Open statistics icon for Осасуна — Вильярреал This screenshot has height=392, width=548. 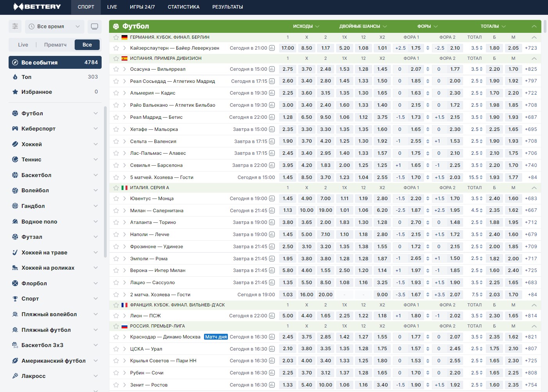click(x=272, y=69)
